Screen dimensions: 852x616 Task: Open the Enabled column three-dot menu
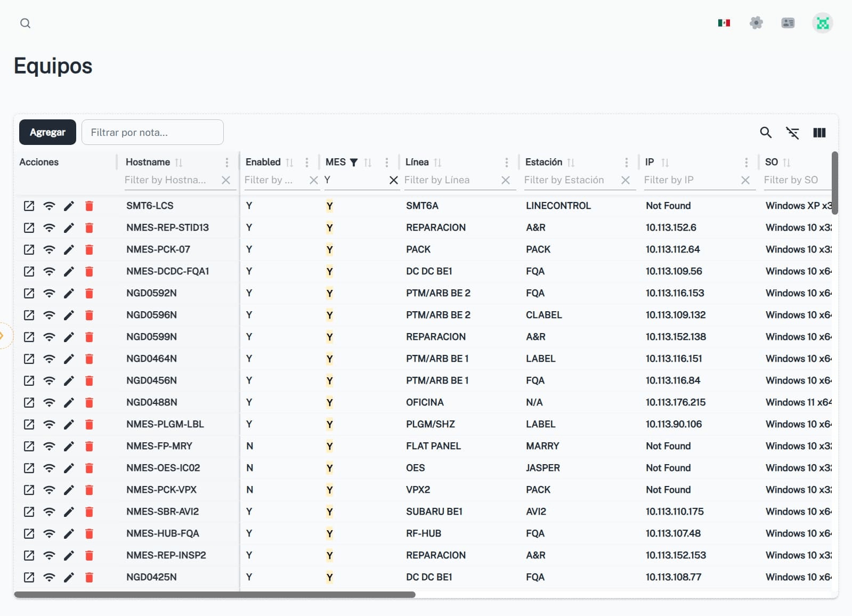click(307, 163)
